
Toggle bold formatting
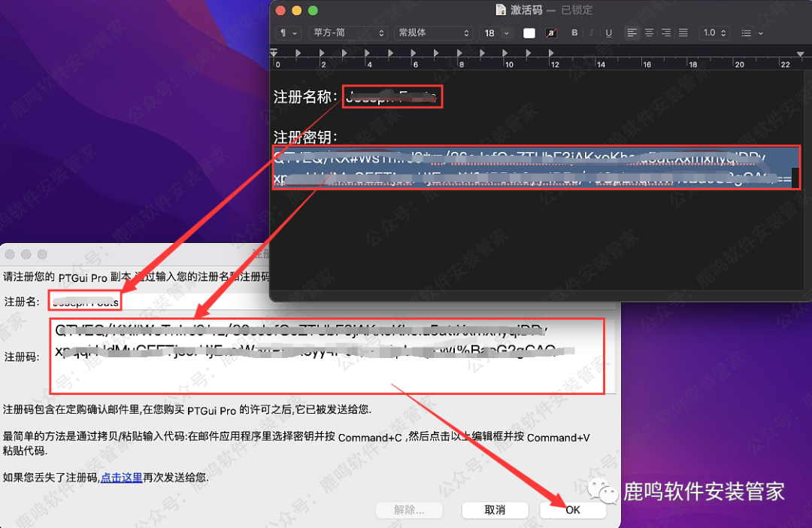[x=575, y=33]
